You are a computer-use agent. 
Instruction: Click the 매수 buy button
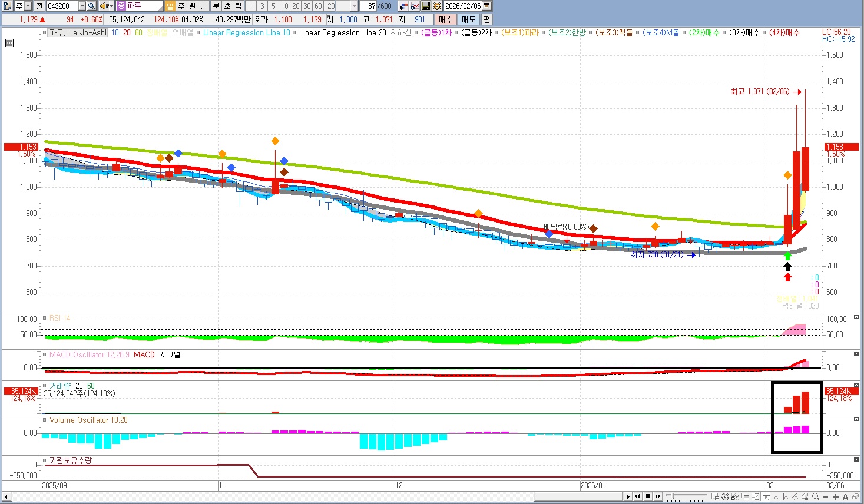(x=445, y=19)
